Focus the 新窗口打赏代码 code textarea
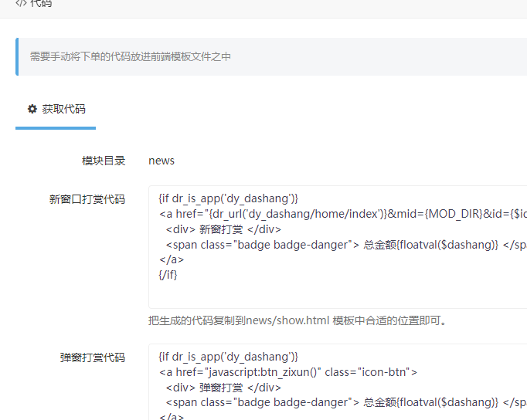Screen dimensions: 527x420 pyautogui.click(x=338, y=247)
